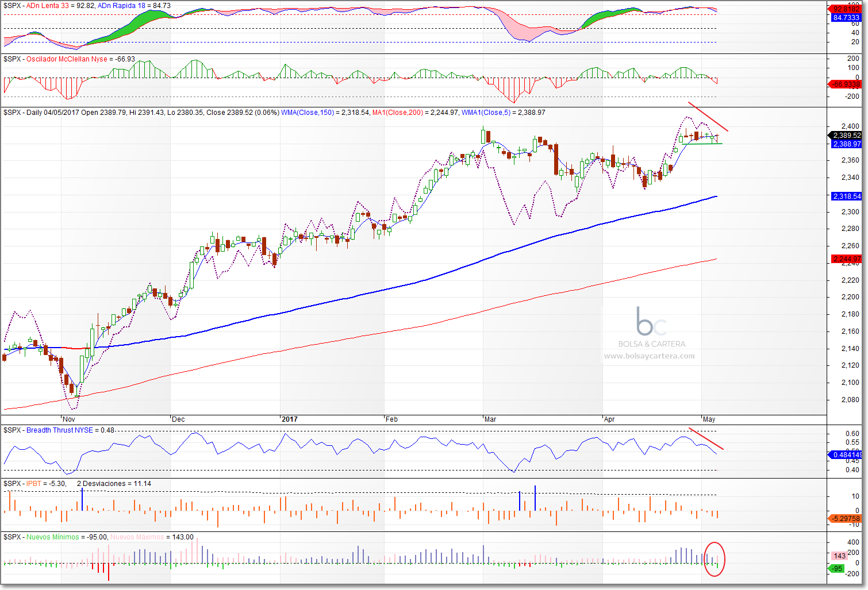Click the blue 0.484149 Breadth Thrust tag

point(846,455)
